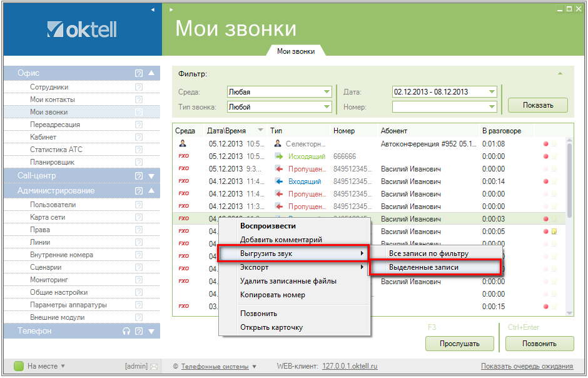The image size is (588, 378).
Task: Expand the Call-центр section arrow
Action: point(151,176)
